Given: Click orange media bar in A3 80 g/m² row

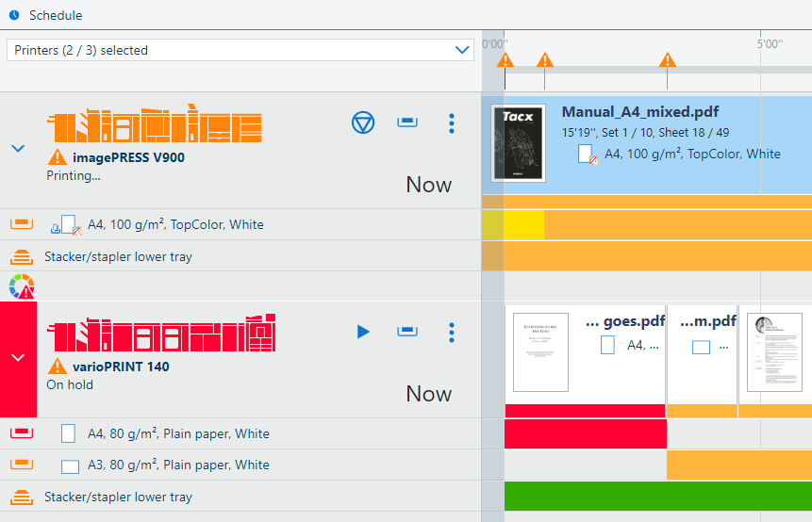Looking at the screenshot, I should pyautogui.click(x=739, y=465).
